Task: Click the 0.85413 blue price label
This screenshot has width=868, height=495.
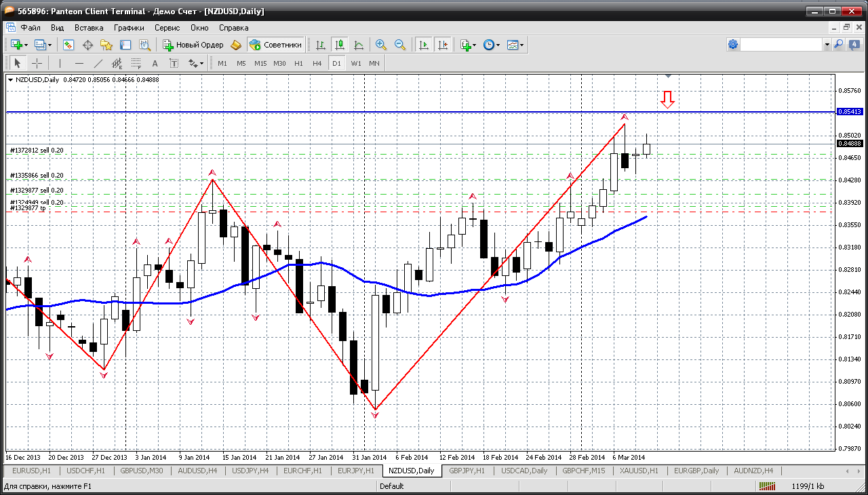Action: coord(850,112)
